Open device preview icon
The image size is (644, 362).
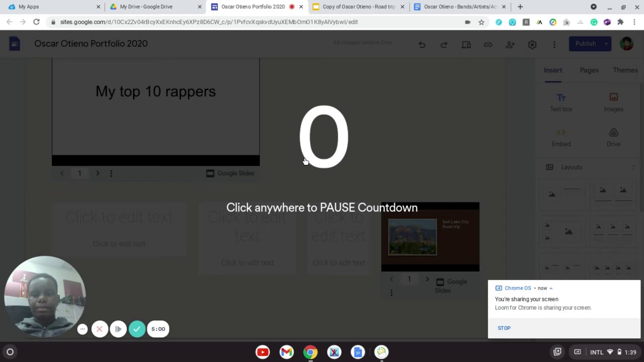pos(466,45)
